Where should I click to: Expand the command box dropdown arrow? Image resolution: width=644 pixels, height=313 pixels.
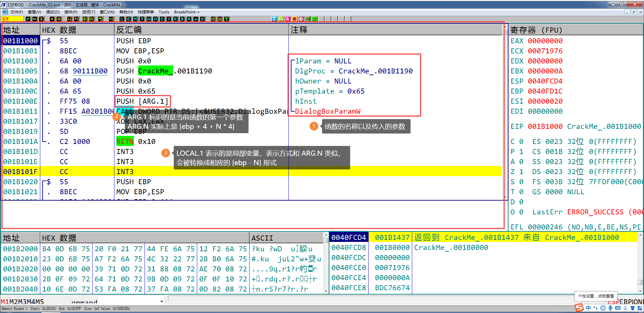tap(162, 301)
